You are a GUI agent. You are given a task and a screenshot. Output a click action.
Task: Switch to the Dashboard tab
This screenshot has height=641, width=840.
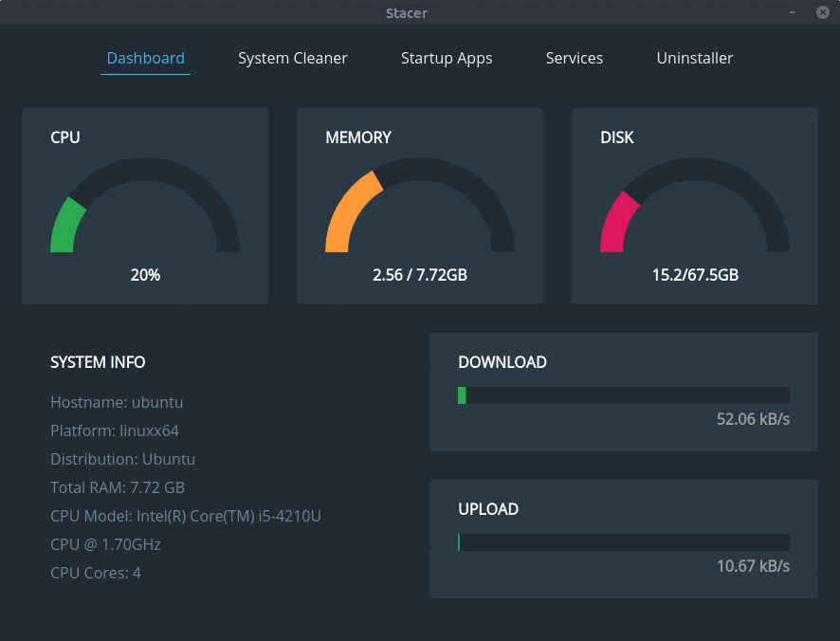(x=145, y=58)
